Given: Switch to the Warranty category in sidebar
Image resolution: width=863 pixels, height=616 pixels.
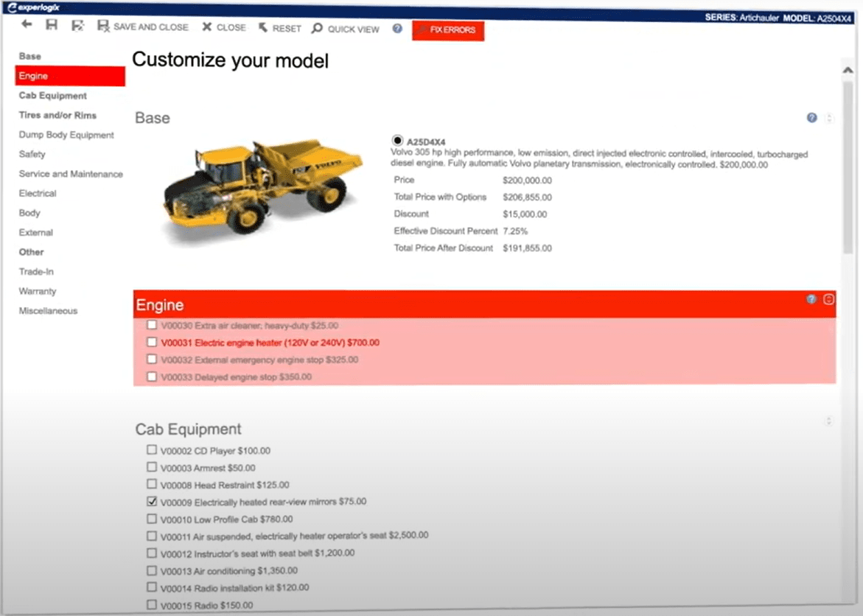Looking at the screenshot, I should [x=38, y=291].
